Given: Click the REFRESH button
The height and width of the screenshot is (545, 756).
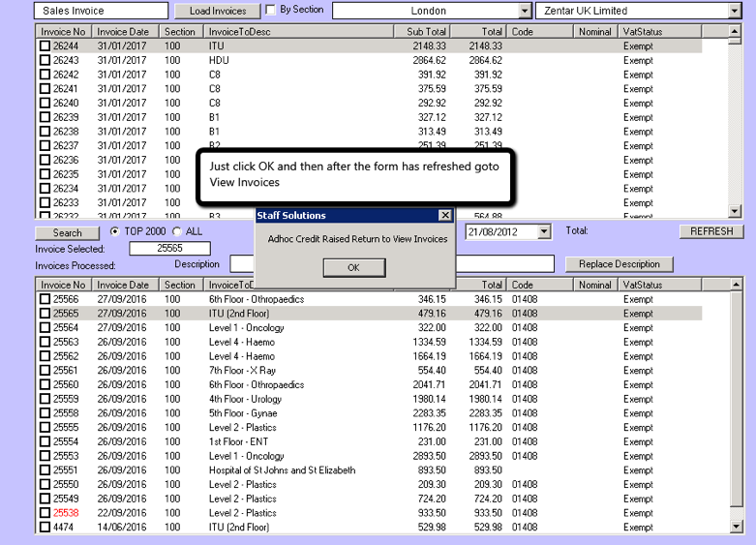Looking at the screenshot, I should click(x=711, y=231).
